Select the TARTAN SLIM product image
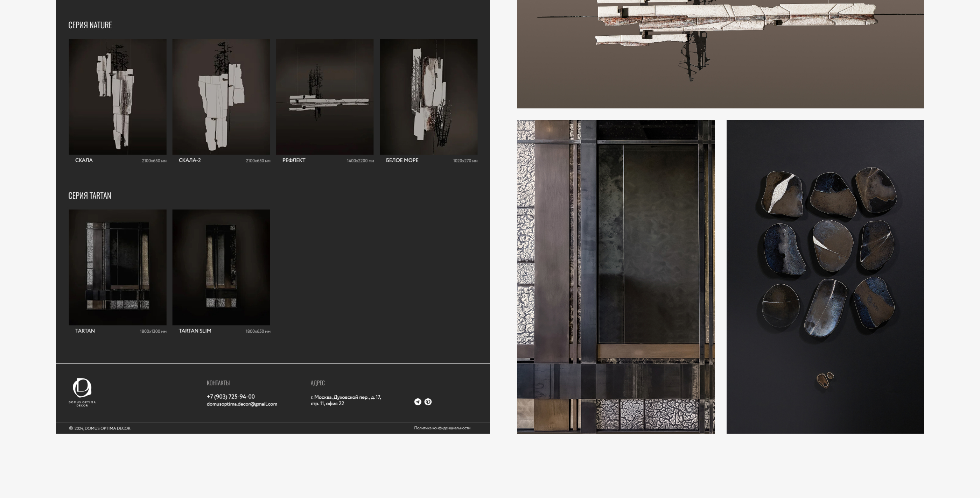Screen dimensions: 980x498 (221, 267)
